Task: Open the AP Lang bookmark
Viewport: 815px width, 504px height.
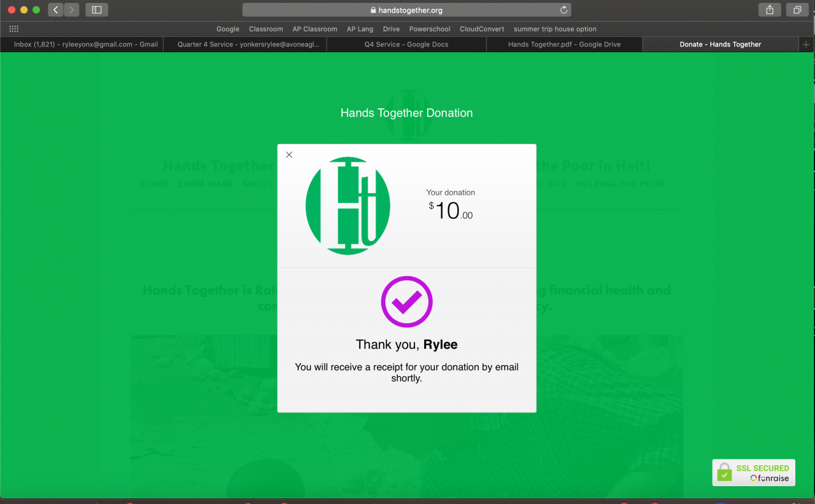Action: [x=360, y=29]
